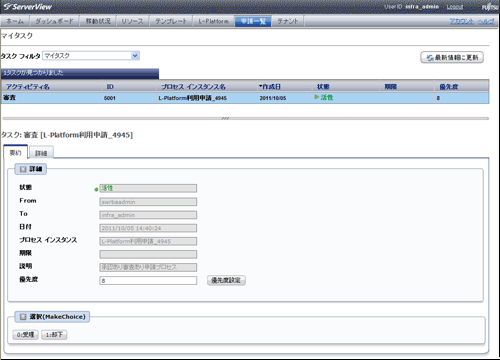500x360 pixels.
Task: Switch to the 詳細 tab
Action: pos(41,153)
